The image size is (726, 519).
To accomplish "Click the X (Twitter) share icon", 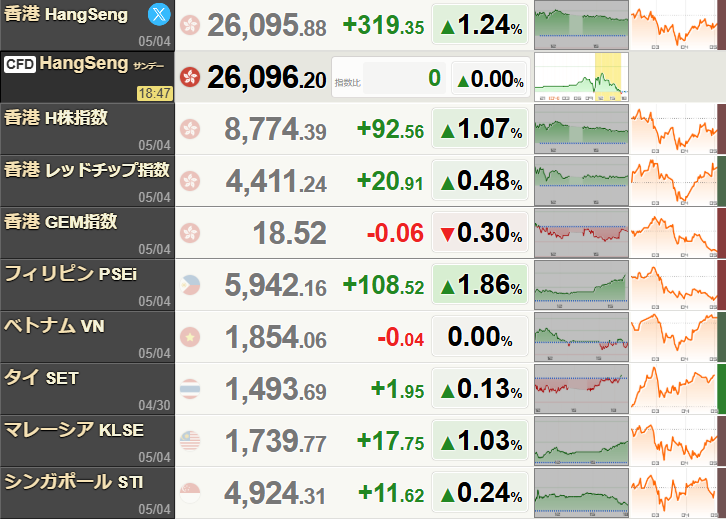I will [x=159, y=14].
